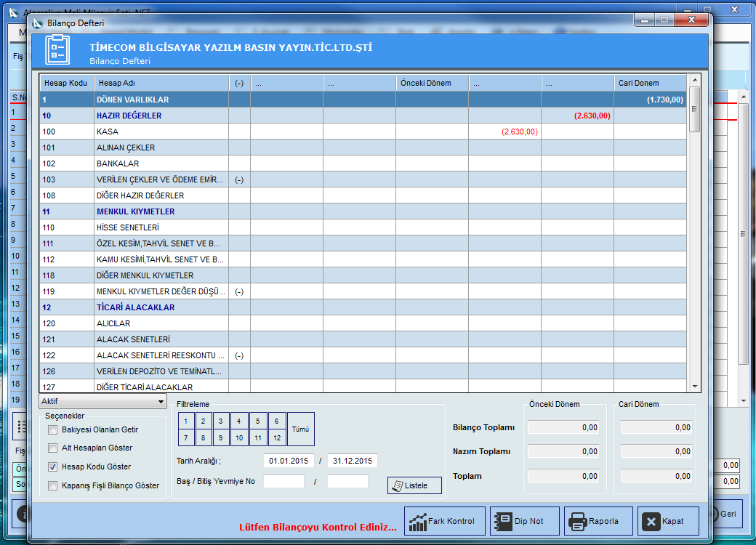This screenshot has height=545, width=756.
Task: Click the Kapat X icon
Action: 651,522
